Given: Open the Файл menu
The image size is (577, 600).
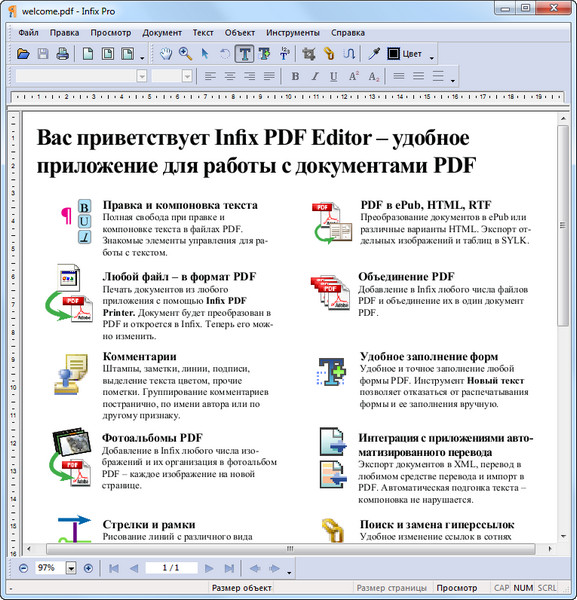Looking at the screenshot, I should click(28, 33).
